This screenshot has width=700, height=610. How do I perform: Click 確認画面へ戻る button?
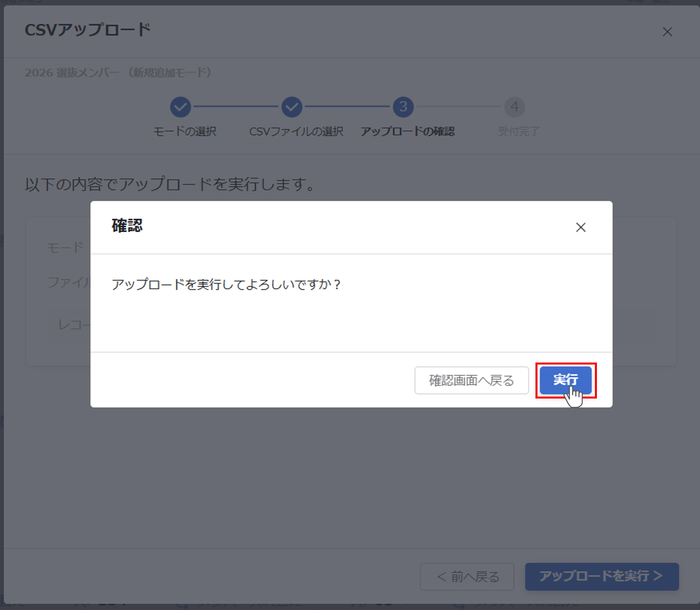click(x=471, y=380)
